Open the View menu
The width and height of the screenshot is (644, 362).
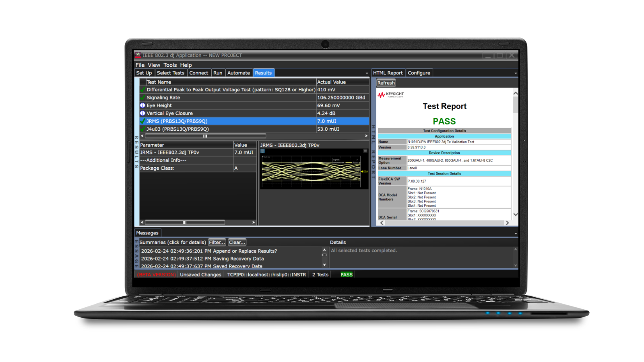[x=154, y=65]
